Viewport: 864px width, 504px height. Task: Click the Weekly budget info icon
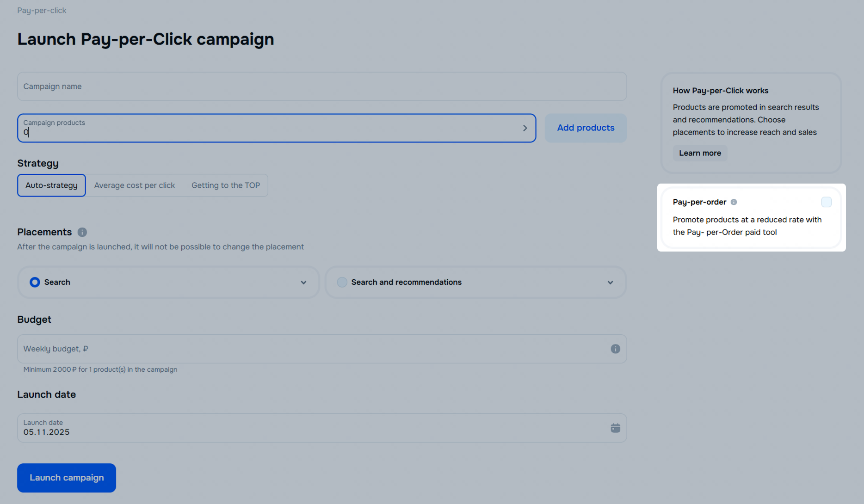(615, 349)
